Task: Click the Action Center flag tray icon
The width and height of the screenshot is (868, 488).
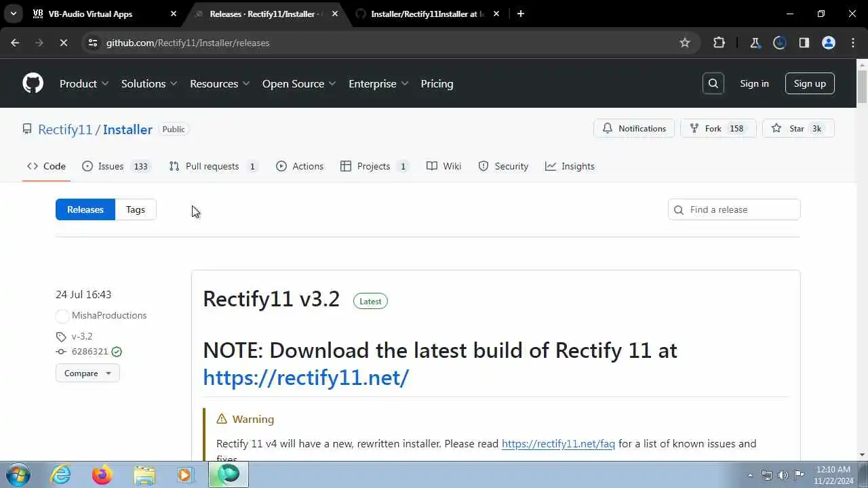Action: pos(800,475)
